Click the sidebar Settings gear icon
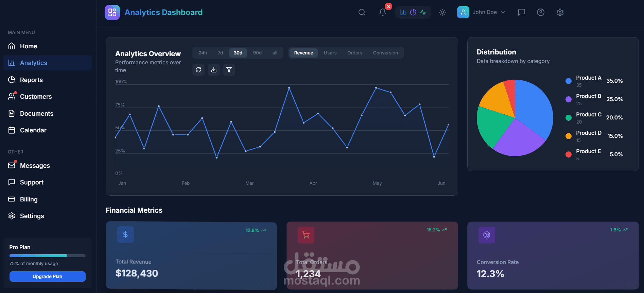The height and width of the screenshot is (293, 644). coord(12,216)
